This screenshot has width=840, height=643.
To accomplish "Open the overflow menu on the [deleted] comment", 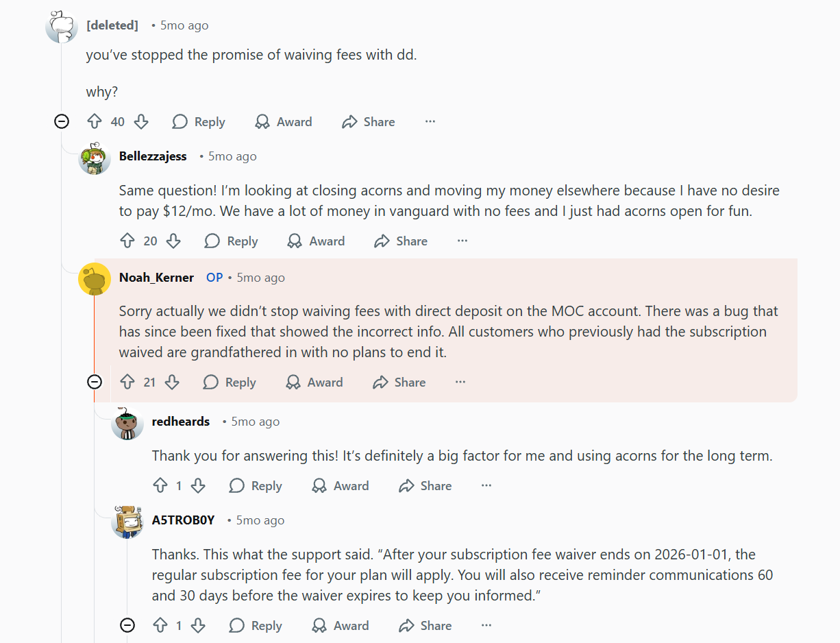I will (430, 121).
